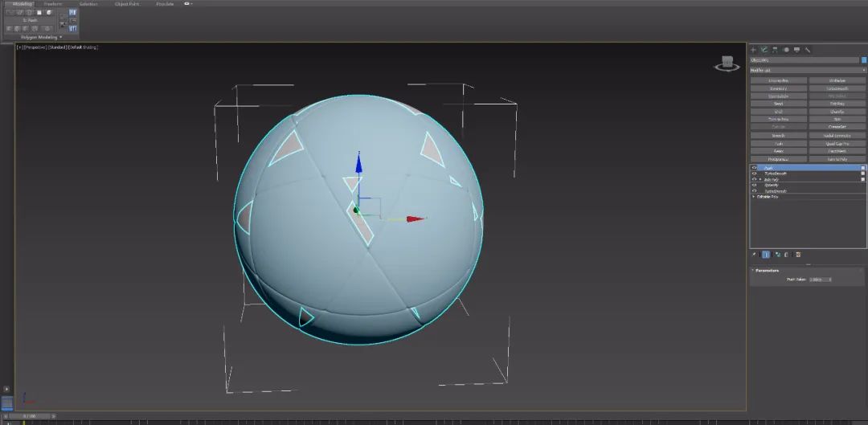
Task: Switch to the Modeling ribbon tab
Action: pos(23,4)
